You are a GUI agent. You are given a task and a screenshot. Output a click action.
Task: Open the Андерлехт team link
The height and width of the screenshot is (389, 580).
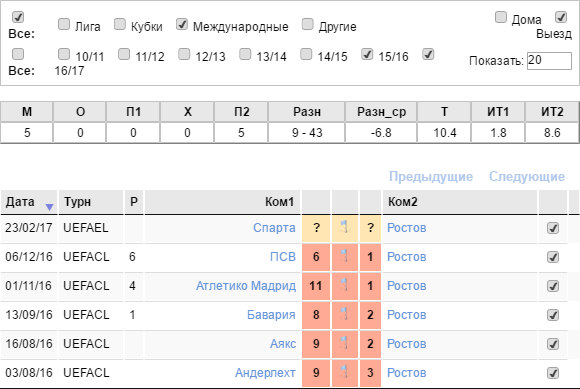click(265, 373)
